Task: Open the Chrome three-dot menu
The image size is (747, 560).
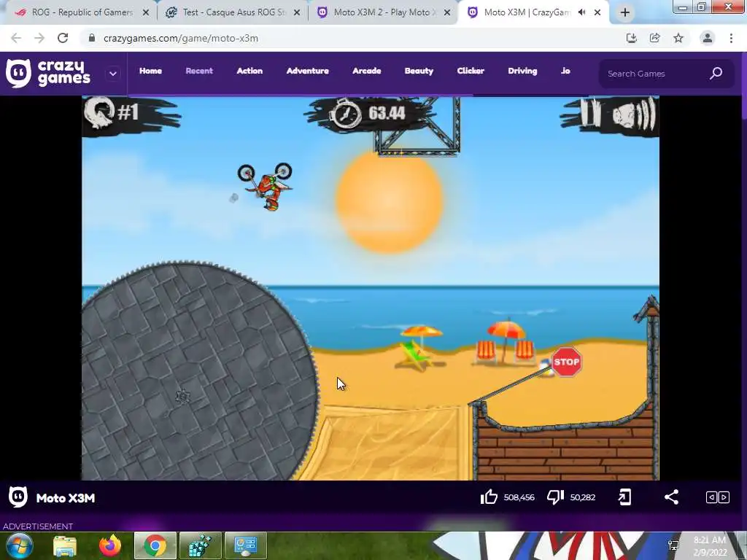Action: click(x=731, y=38)
